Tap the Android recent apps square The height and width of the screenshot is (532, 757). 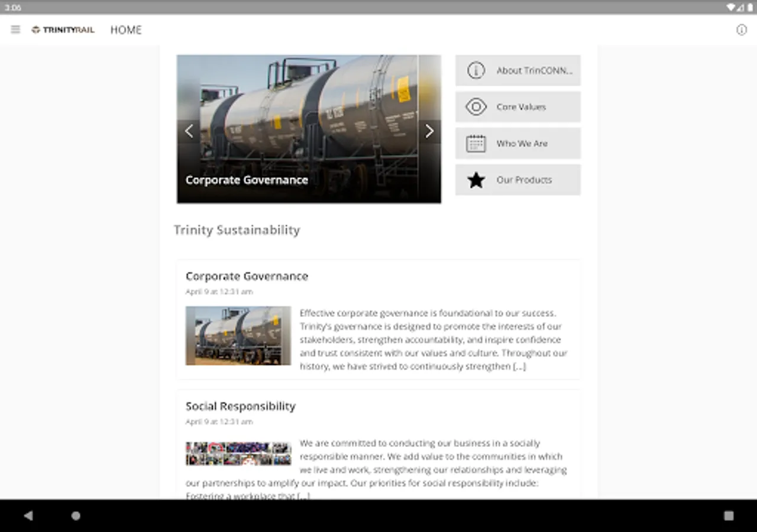[729, 515]
